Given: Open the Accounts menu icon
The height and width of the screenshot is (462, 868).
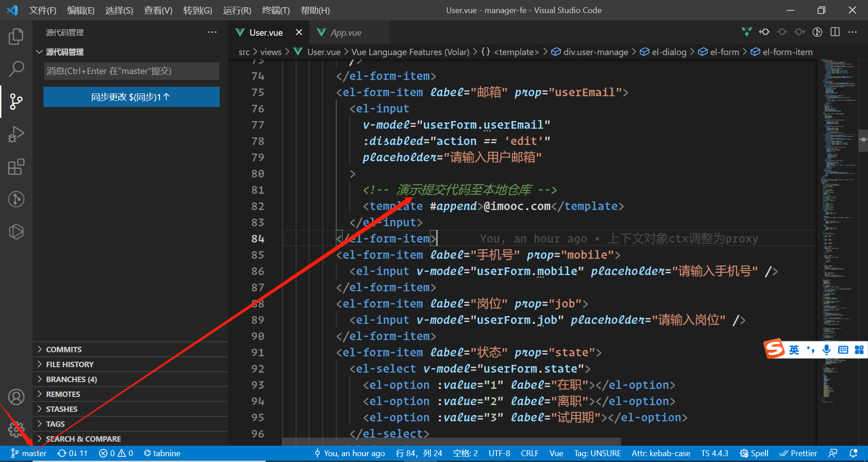Looking at the screenshot, I should pyautogui.click(x=16, y=397).
